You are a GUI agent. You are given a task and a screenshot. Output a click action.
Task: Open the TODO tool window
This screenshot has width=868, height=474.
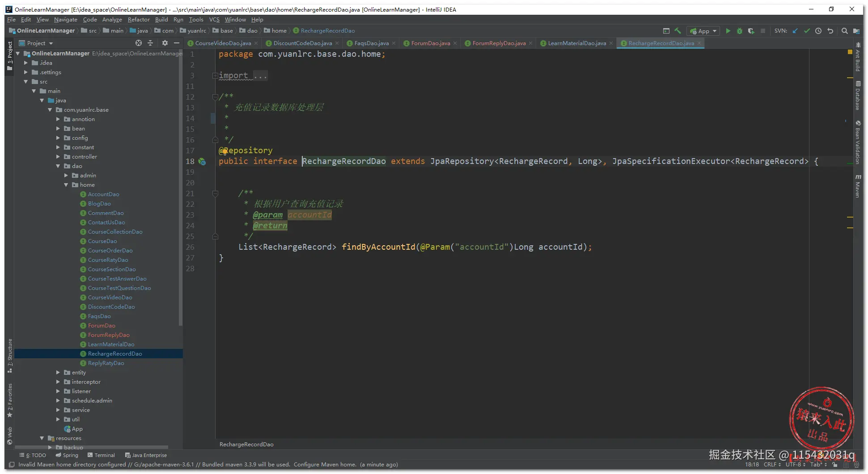click(x=33, y=455)
